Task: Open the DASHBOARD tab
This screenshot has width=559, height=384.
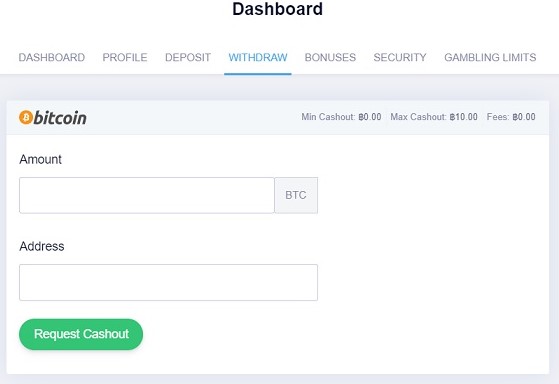Action: coord(52,57)
